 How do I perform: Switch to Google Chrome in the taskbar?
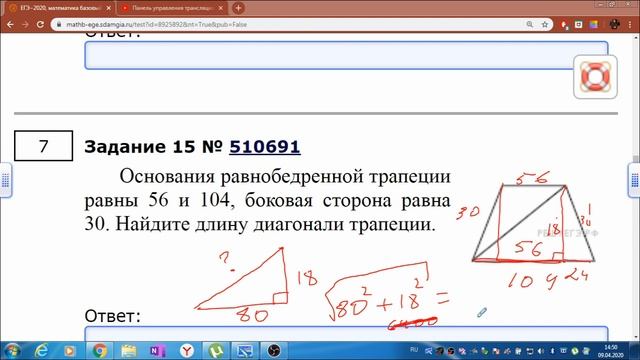99,351
